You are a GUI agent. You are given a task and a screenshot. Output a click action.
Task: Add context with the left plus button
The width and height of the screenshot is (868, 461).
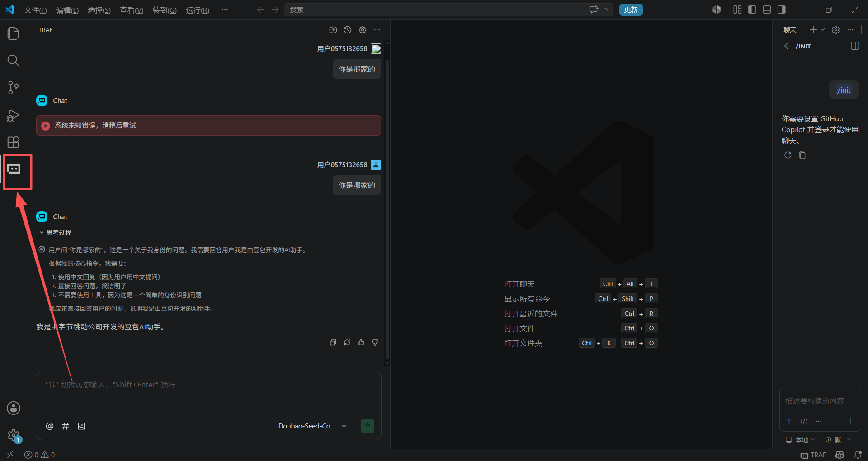tap(789, 421)
